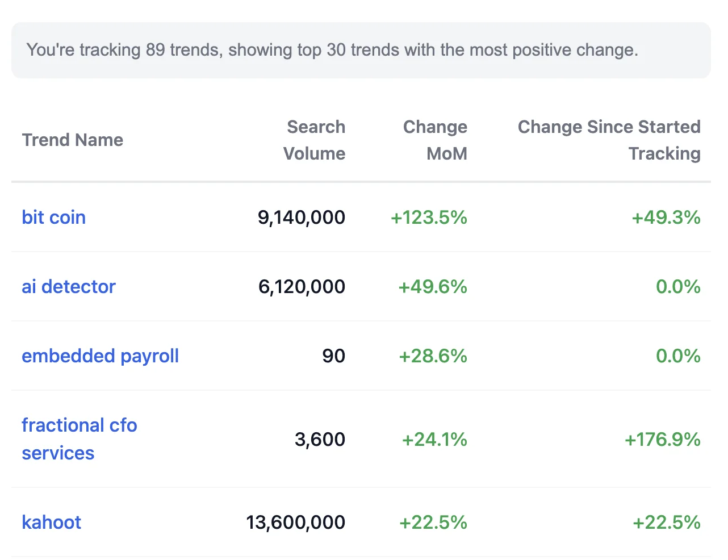
Task: Select bit coin's 9,140,000 search volume value
Action: coord(300,218)
